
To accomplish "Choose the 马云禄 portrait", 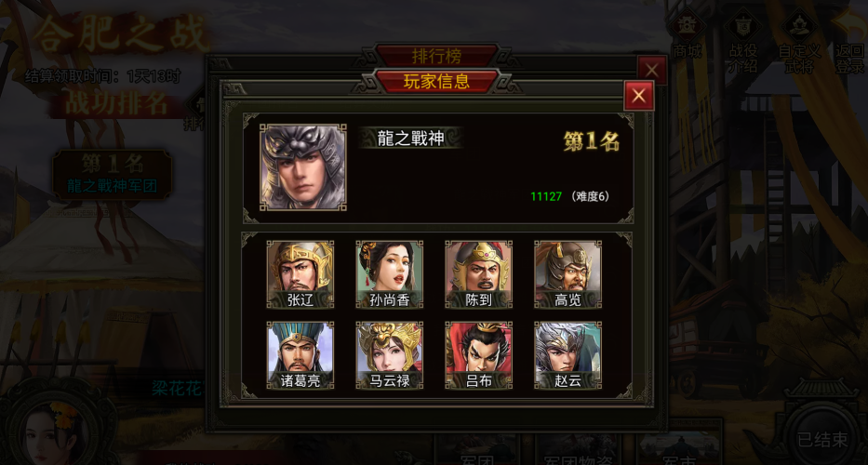I will (x=389, y=355).
